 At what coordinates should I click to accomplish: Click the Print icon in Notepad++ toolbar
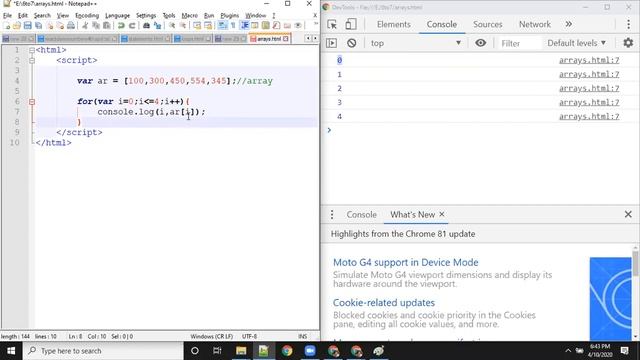click(x=71, y=26)
